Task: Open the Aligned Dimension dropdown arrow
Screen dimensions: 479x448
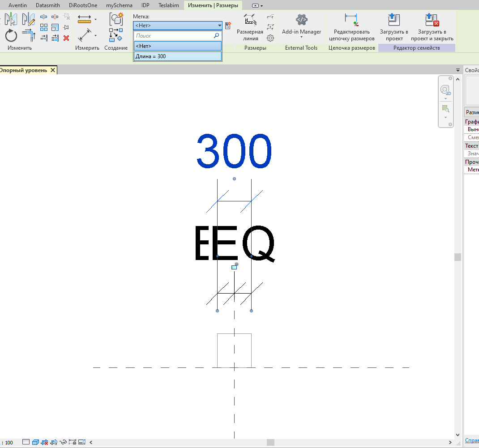Action: [x=96, y=35]
